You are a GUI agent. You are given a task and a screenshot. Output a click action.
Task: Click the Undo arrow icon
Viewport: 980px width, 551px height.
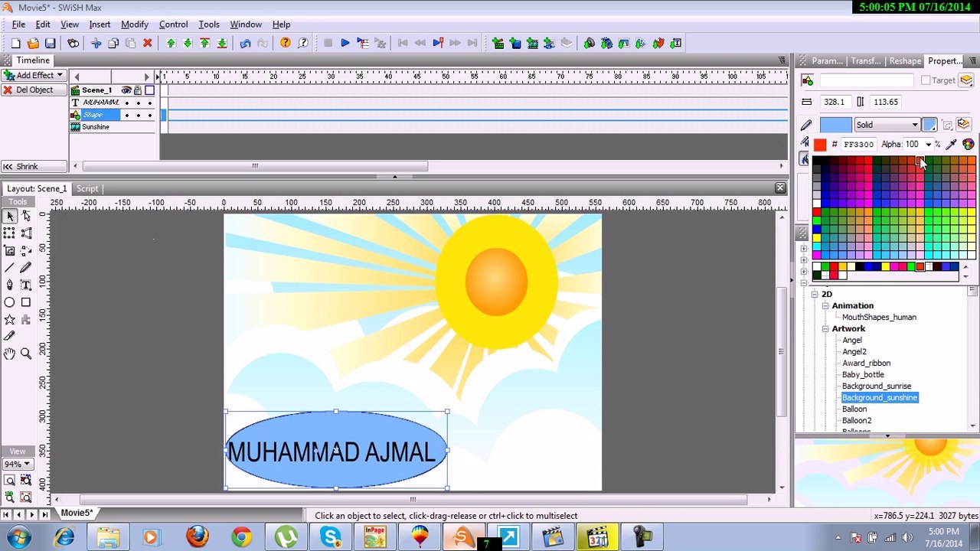click(245, 44)
